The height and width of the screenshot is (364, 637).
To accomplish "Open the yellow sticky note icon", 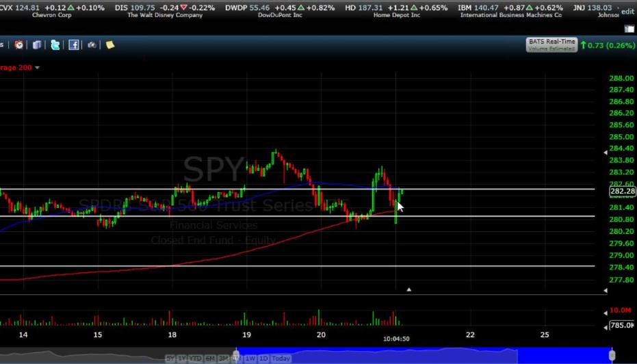I will point(110,44).
